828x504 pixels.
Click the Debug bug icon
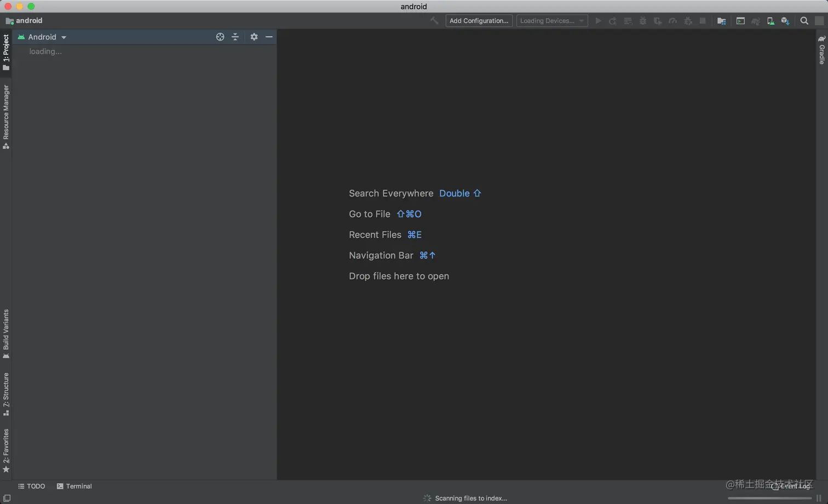(x=643, y=21)
